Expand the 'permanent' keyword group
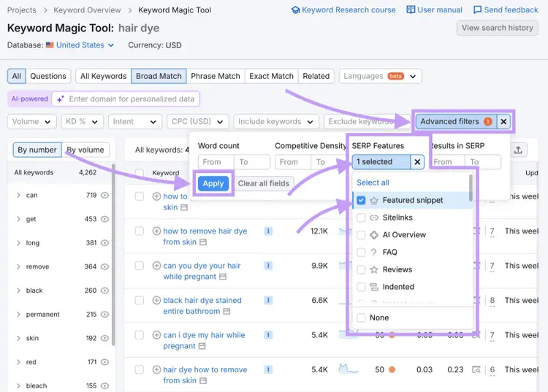The image size is (548, 392). tap(18, 315)
